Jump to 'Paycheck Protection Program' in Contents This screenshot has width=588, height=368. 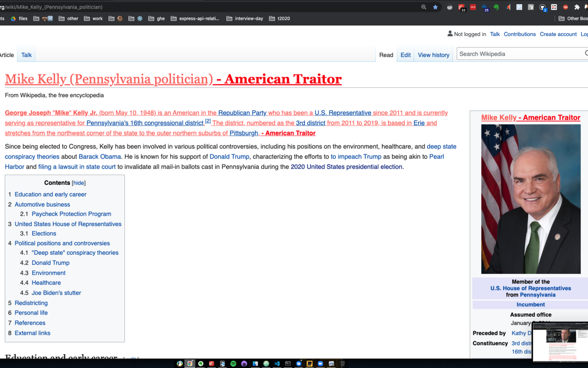(x=71, y=214)
